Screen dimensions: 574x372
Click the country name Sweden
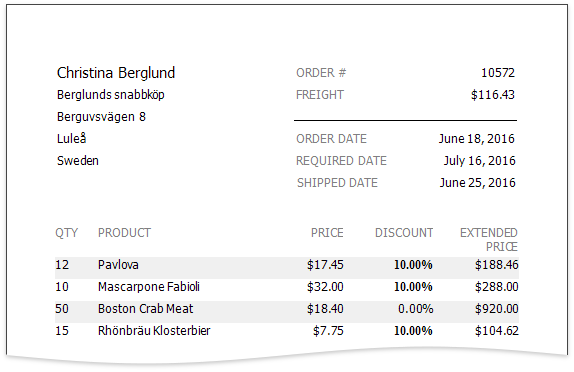point(78,161)
